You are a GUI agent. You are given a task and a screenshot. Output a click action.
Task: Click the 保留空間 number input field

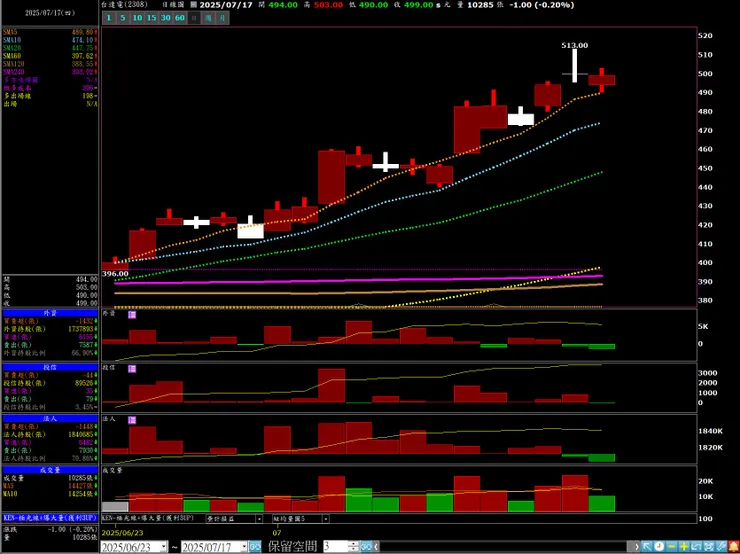tap(336, 547)
